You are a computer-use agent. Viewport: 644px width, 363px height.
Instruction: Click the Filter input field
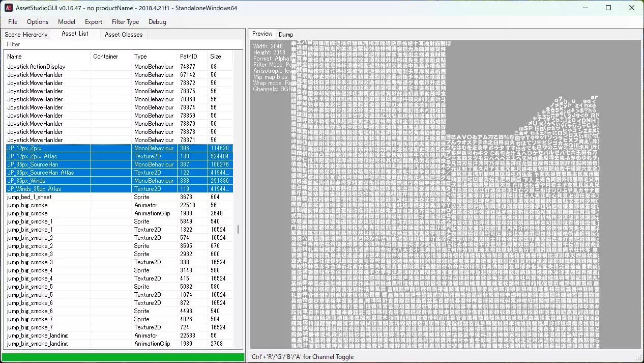[x=123, y=44]
